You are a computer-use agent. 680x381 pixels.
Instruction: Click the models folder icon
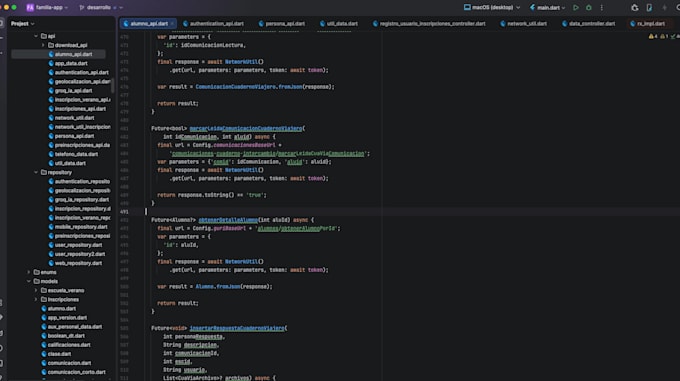pyautogui.click(x=37, y=281)
